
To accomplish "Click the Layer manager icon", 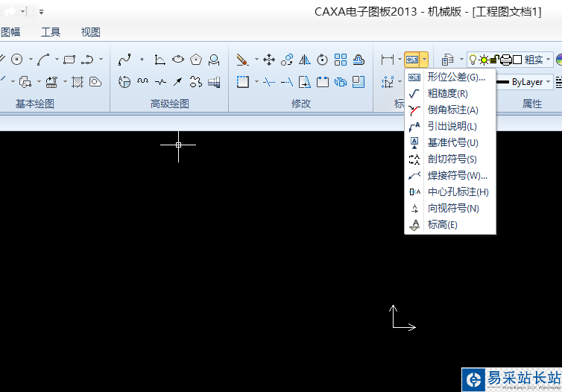I will (448, 60).
